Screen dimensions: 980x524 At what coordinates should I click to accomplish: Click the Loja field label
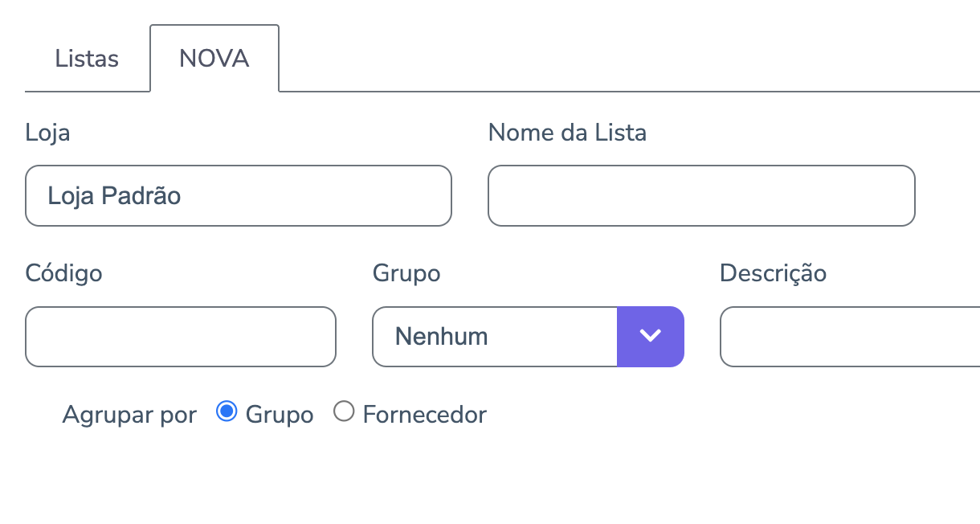(47, 133)
